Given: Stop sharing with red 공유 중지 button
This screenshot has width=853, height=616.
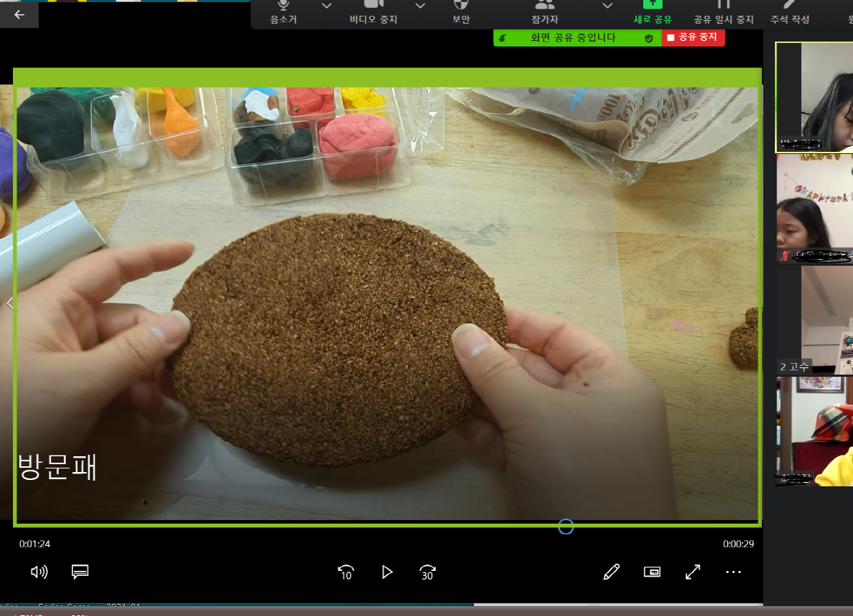Looking at the screenshot, I should click(693, 37).
